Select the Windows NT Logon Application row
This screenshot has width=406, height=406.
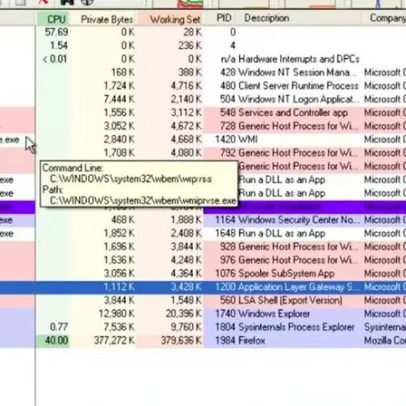(x=203, y=99)
